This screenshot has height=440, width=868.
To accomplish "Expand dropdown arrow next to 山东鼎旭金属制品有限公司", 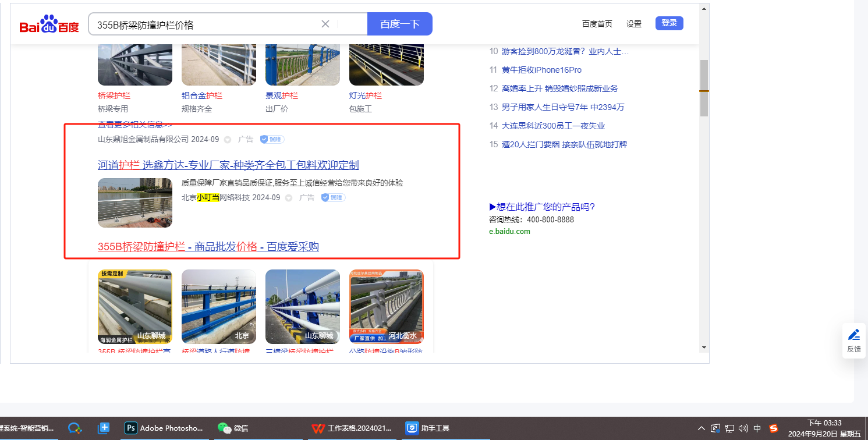I will [x=228, y=140].
